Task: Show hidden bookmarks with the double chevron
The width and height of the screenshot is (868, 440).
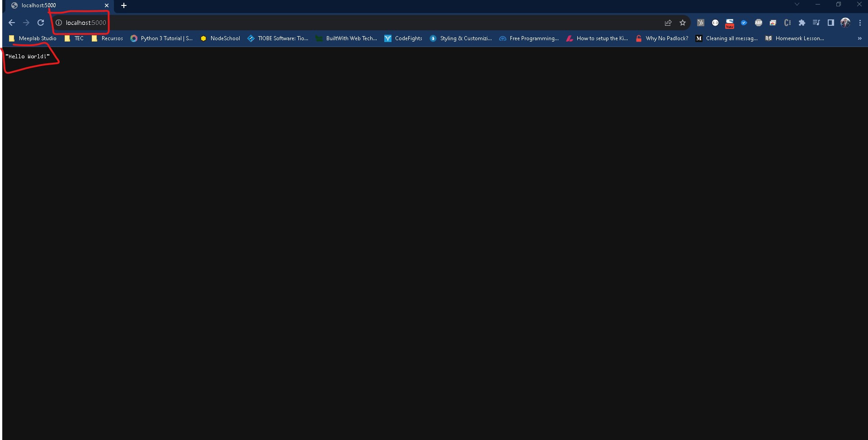Action: point(859,38)
